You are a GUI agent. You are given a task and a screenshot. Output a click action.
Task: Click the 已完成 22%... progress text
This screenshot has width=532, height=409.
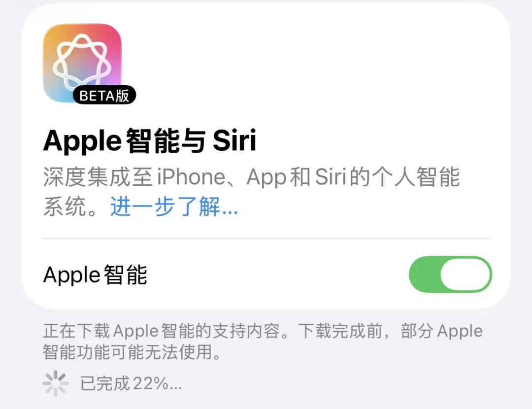pos(131,383)
